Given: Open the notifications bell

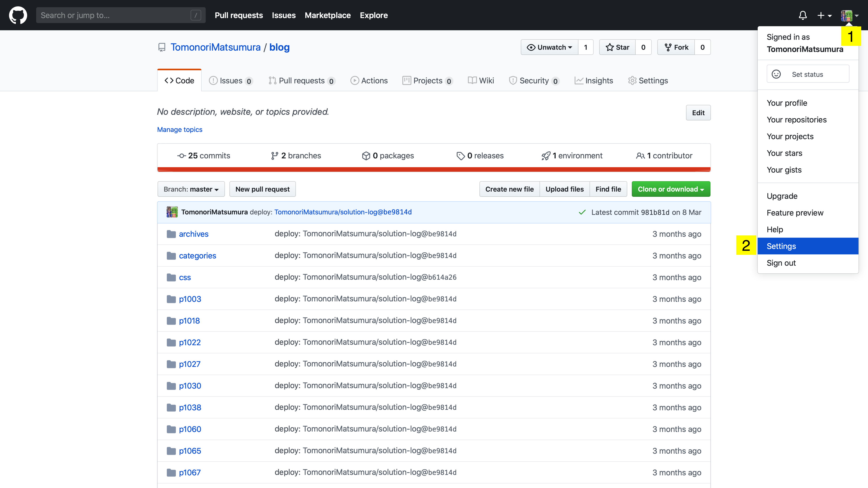Looking at the screenshot, I should pyautogui.click(x=803, y=15).
